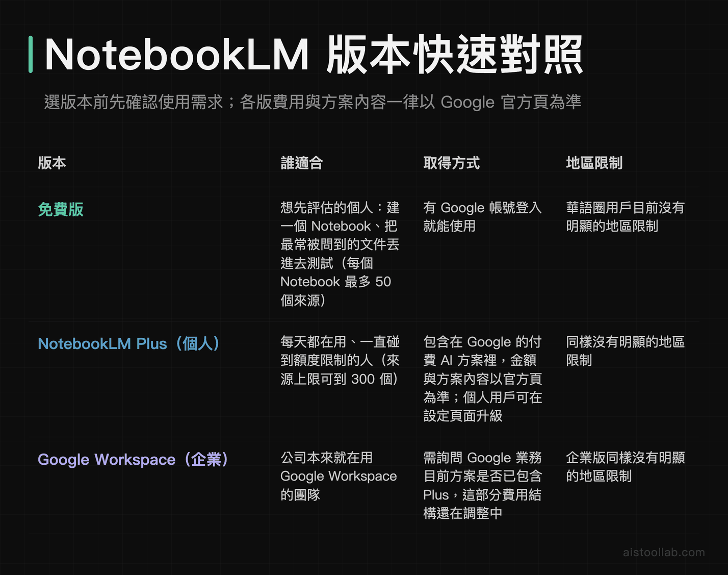This screenshot has width=728, height=575.
Task: Select the "Google Workspace（企業）" row label
Action: tap(133, 459)
